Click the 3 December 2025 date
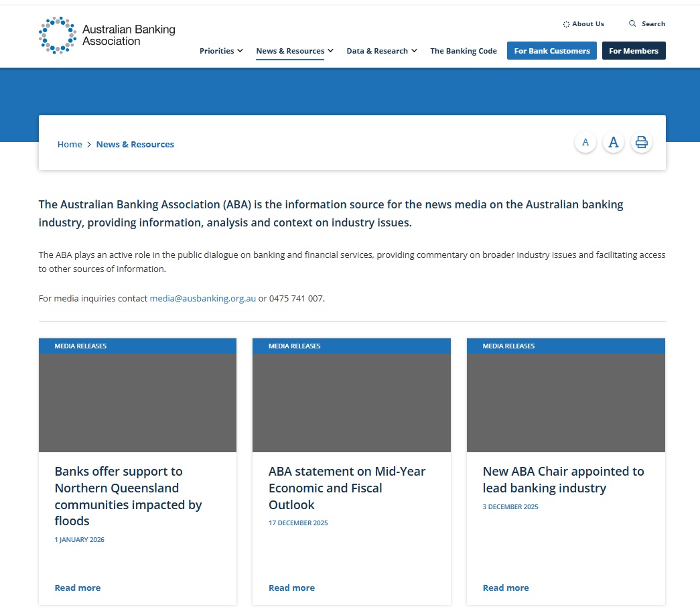 pyautogui.click(x=510, y=506)
